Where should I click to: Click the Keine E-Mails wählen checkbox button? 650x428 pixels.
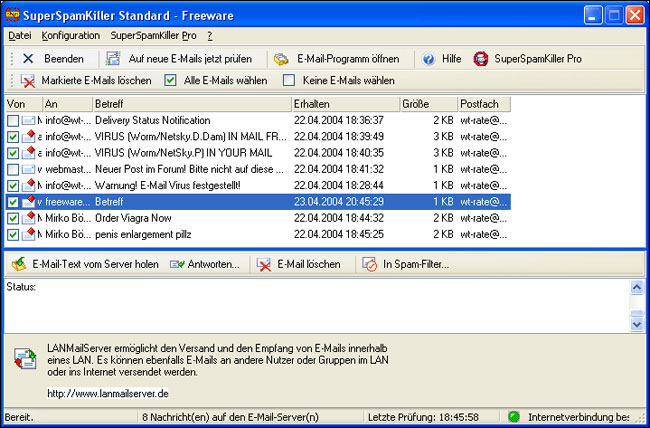pyautogui.click(x=289, y=80)
